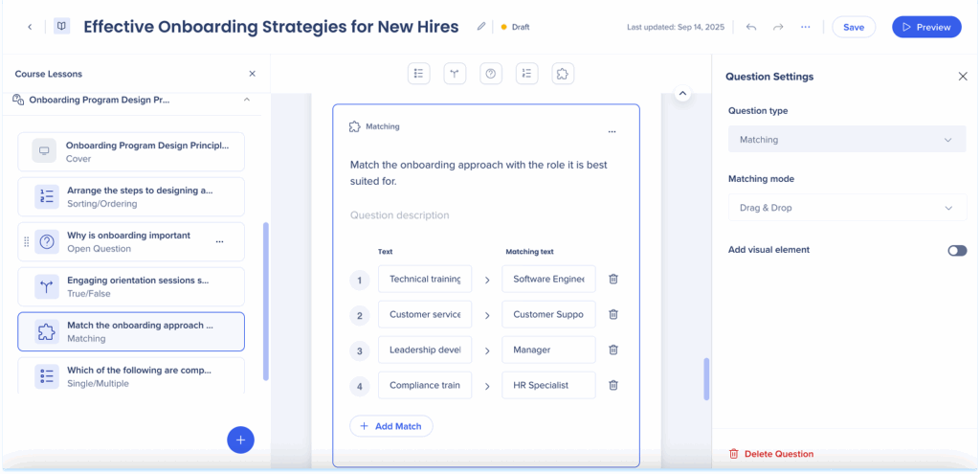Viewport: 980px width, 474px height.
Task: Click the Add Match button
Action: [391, 426]
